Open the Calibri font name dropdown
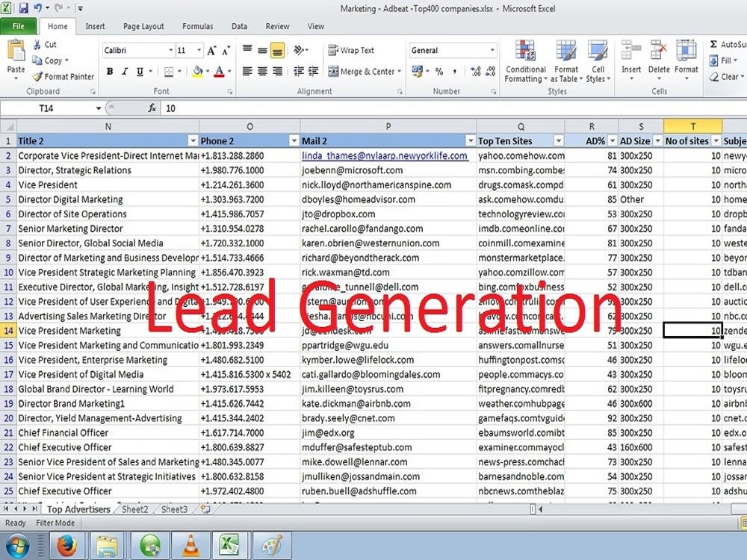The image size is (747, 560). point(170,50)
